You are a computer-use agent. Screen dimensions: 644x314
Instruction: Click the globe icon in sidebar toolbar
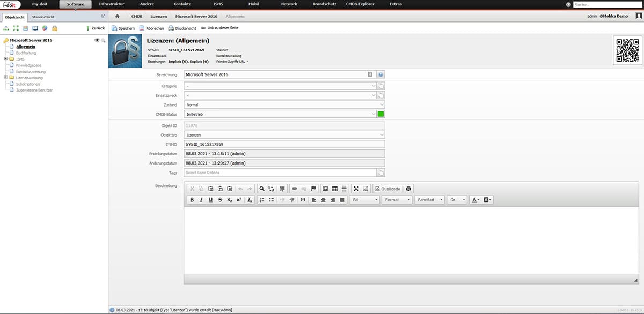click(45, 28)
